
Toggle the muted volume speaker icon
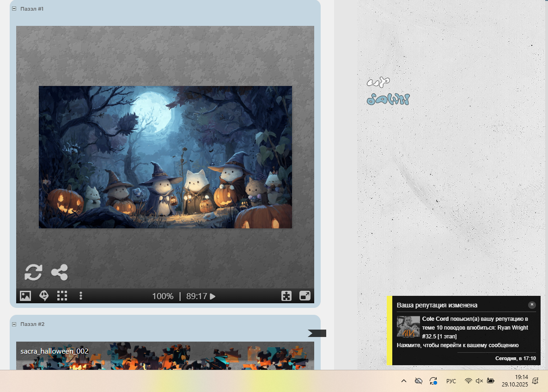[479, 381]
